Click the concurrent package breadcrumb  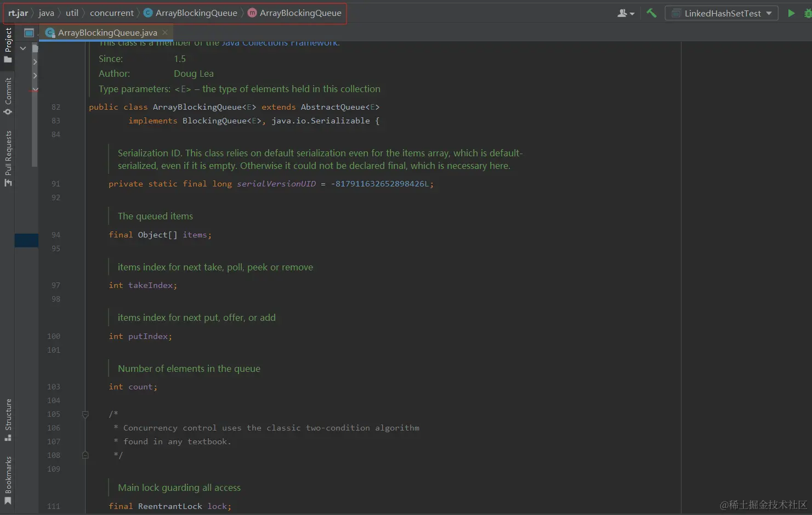click(x=111, y=13)
